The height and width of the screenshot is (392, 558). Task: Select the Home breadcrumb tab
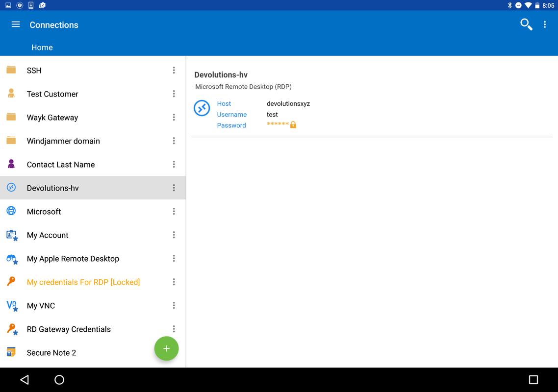pyautogui.click(x=42, y=48)
